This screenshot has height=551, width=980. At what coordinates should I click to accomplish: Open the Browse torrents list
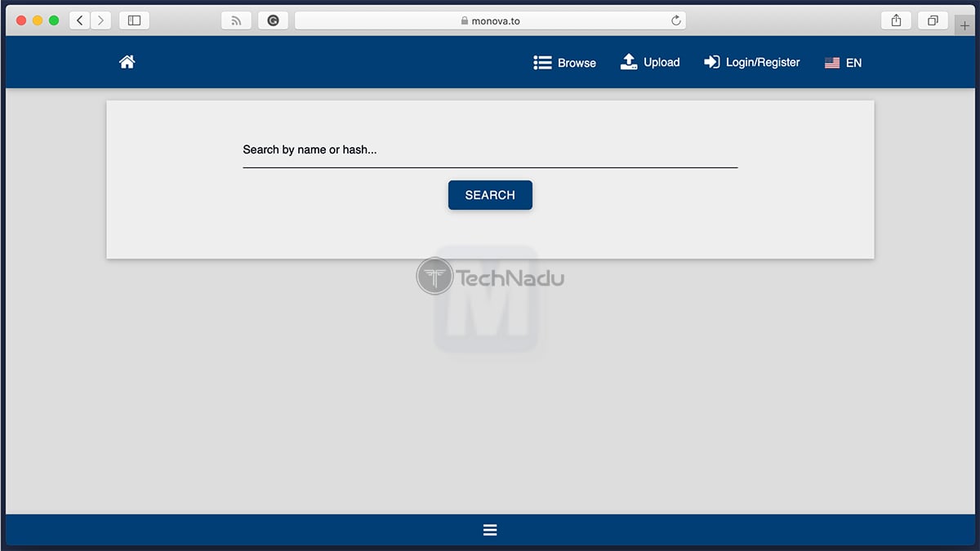click(564, 63)
